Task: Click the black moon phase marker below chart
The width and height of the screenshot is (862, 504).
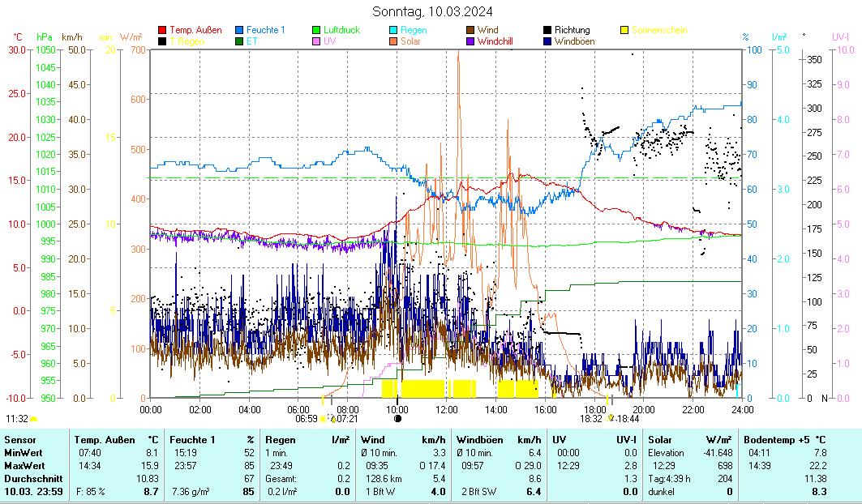Action: [x=397, y=419]
